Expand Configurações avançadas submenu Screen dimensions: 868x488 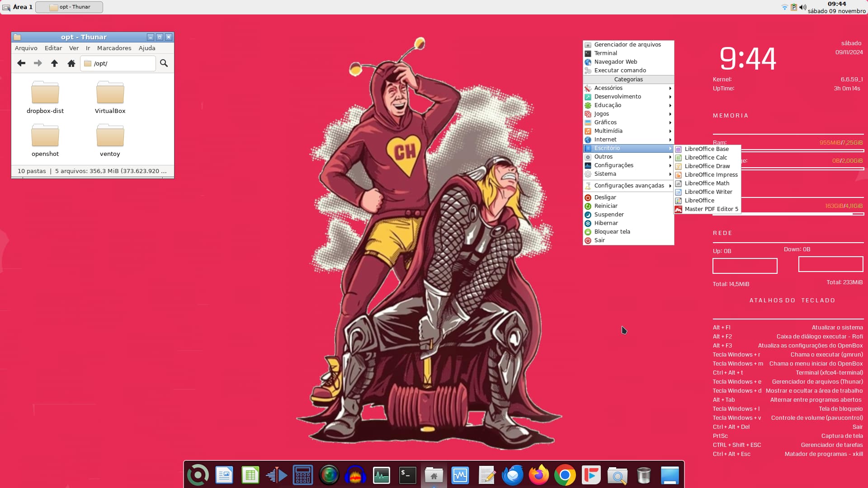point(629,186)
